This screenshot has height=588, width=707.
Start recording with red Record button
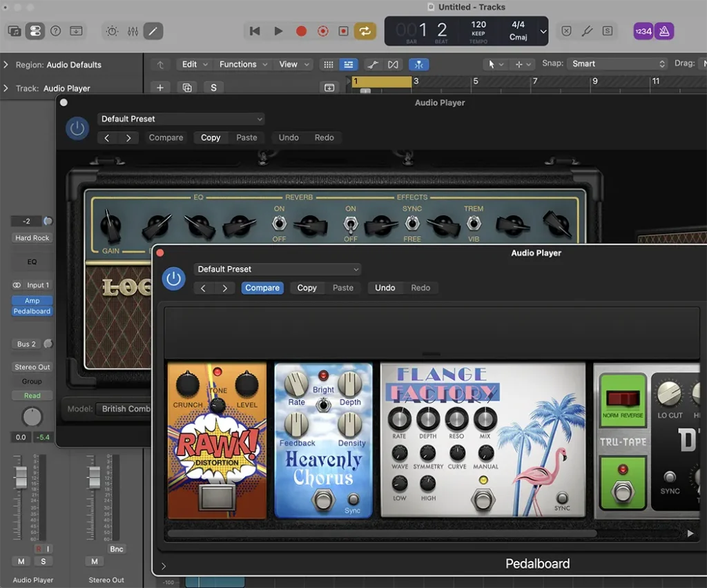[x=301, y=31]
